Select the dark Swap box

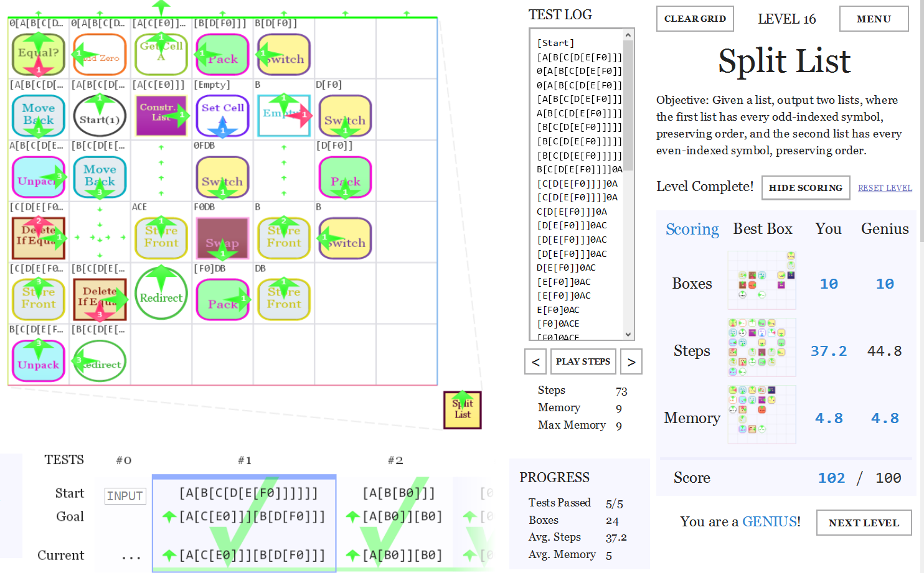[x=222, y=238]
